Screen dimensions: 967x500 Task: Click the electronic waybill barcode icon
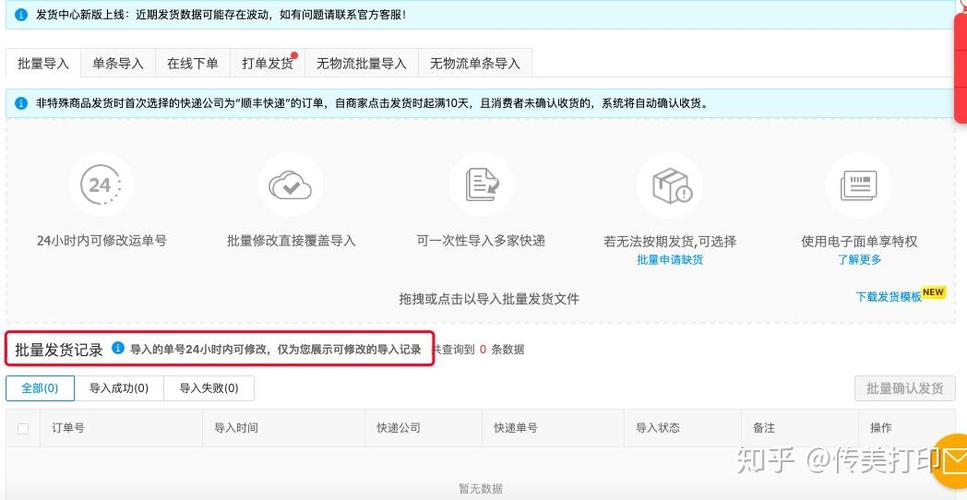[859, 185]
